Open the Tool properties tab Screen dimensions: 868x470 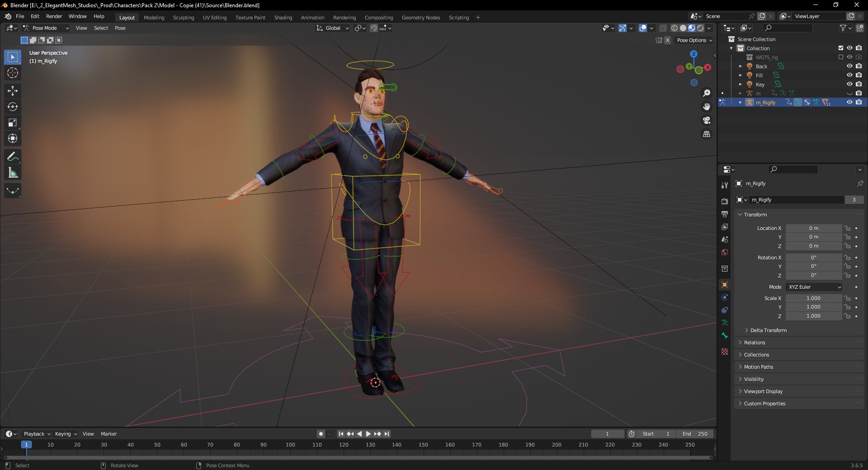click(725, 185)
